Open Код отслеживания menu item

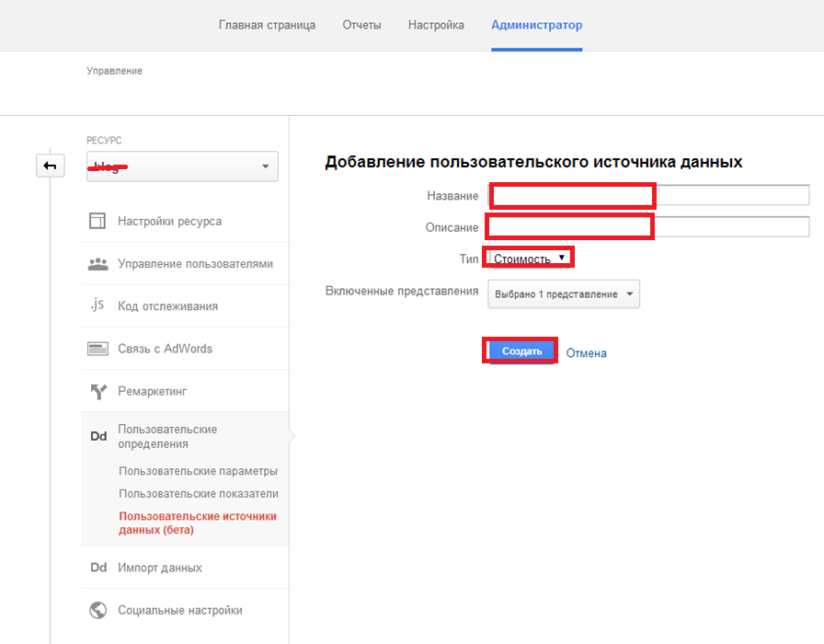(185, 306)
